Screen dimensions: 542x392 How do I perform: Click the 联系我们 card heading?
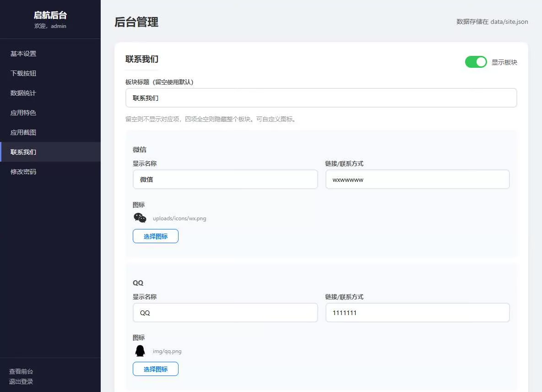point(142,59)
